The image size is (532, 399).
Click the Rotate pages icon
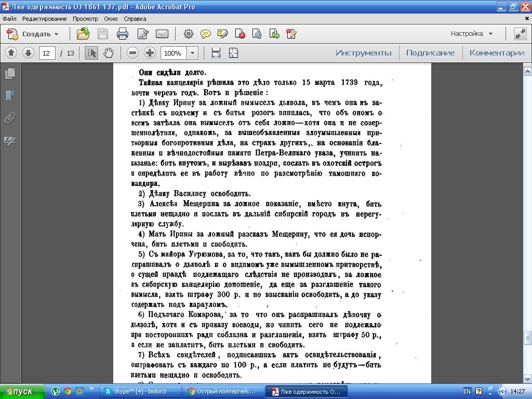click(257, 34)
